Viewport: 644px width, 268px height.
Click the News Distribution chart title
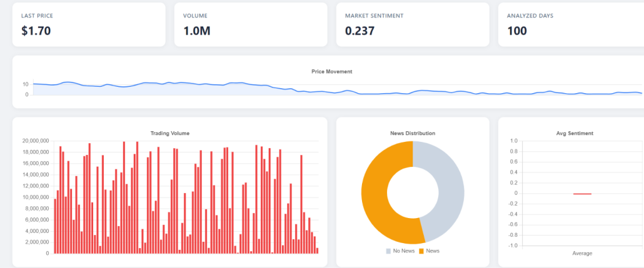tap(412, 133)
